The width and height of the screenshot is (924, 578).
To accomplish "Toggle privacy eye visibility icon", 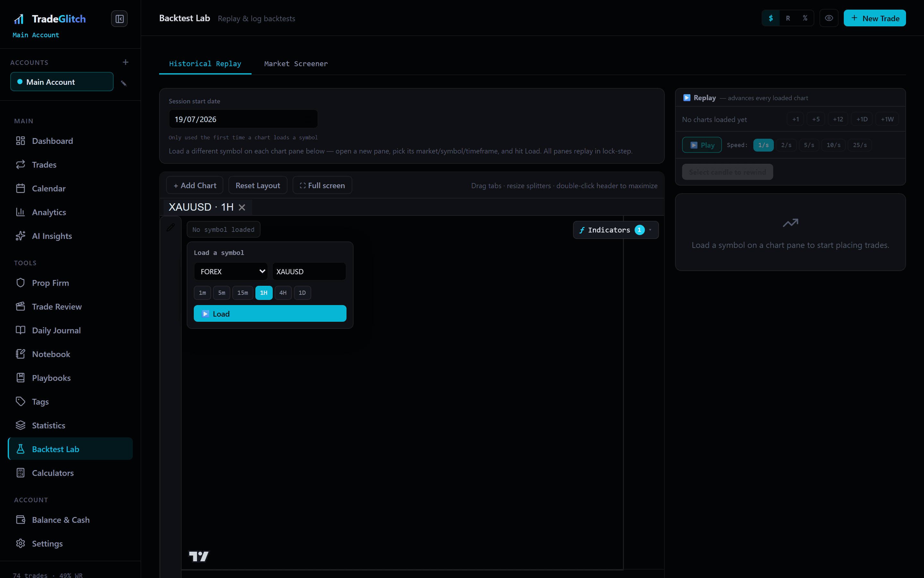I will point(828,18).
